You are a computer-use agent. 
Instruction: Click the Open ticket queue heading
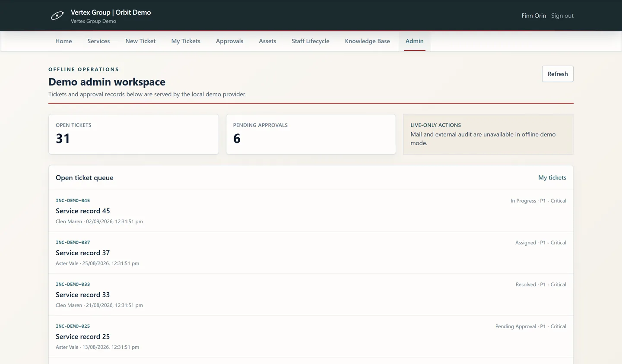coord(85,177)
